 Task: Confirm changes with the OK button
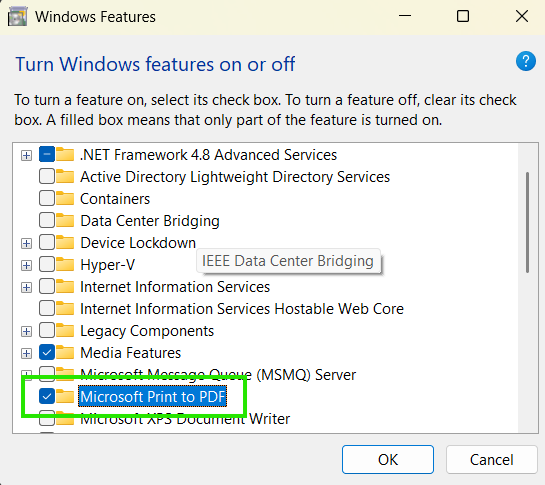coord(388,459)
